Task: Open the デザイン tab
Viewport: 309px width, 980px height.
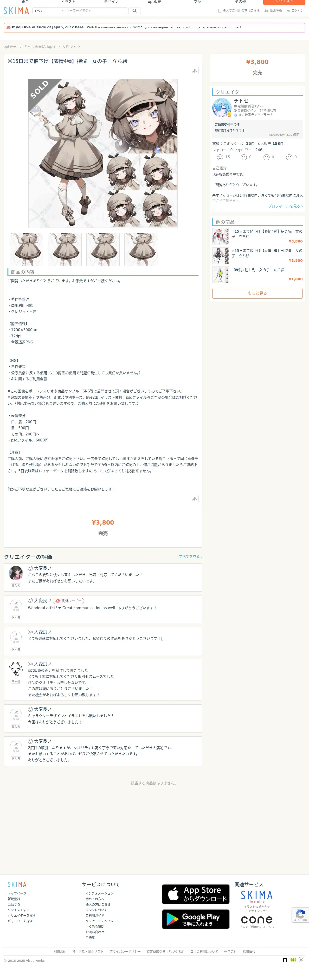Action: [111, 2]
